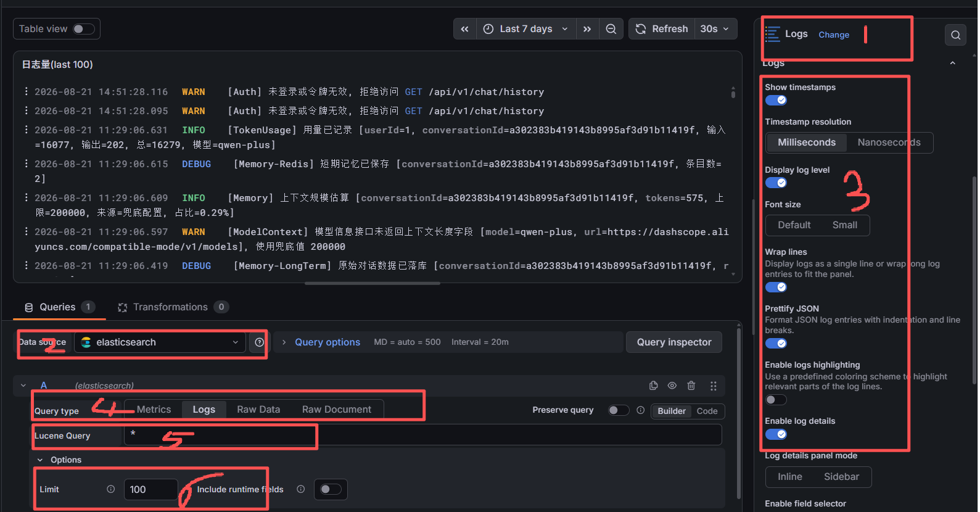
Task: Open menu for 14:51:28.116 log row
Action: coord(26,91)
